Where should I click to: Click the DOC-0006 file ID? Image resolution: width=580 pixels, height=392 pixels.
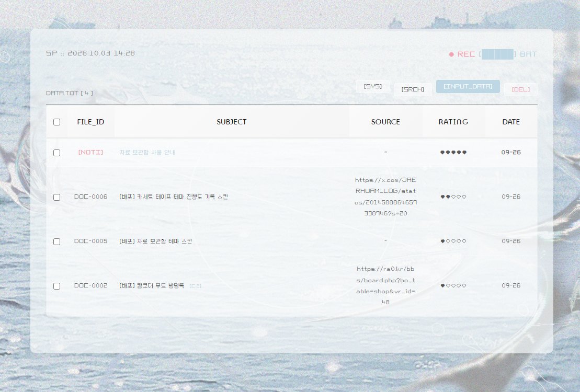click(x=90, y=197)
